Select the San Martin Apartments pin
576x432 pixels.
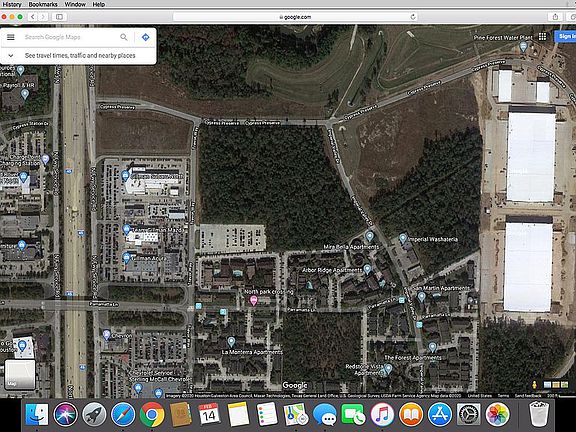421,296
